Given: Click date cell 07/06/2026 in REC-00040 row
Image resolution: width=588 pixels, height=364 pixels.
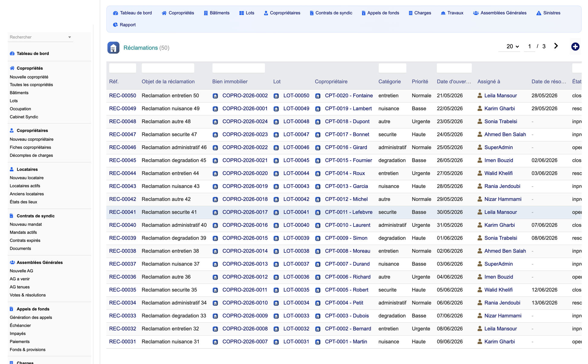Looking at the screenshot, I should 544,225.
